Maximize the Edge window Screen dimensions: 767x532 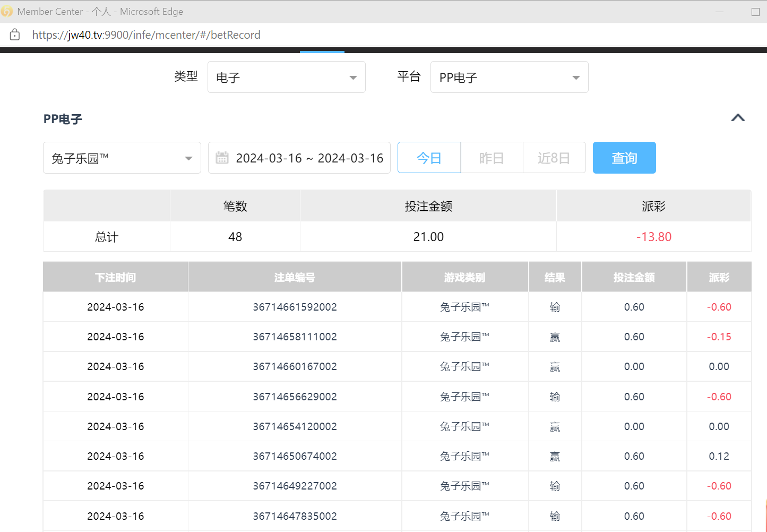pyautogui.click(x=755, y=12)
